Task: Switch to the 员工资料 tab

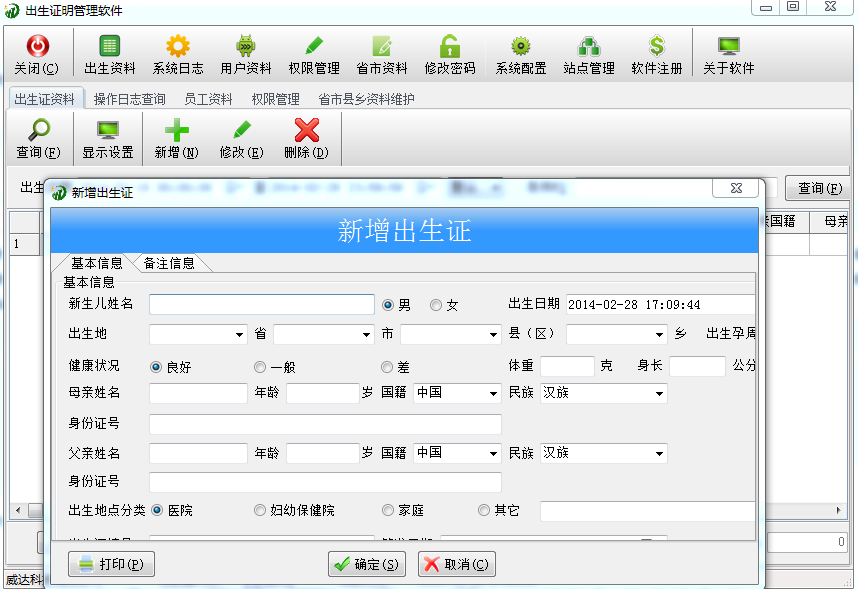Action: click(208, 99)
